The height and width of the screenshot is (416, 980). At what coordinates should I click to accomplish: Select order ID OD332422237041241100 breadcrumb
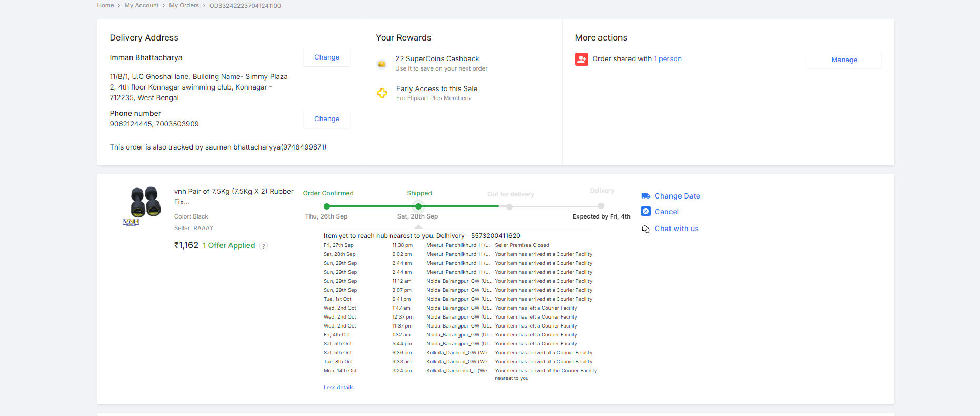245,6
